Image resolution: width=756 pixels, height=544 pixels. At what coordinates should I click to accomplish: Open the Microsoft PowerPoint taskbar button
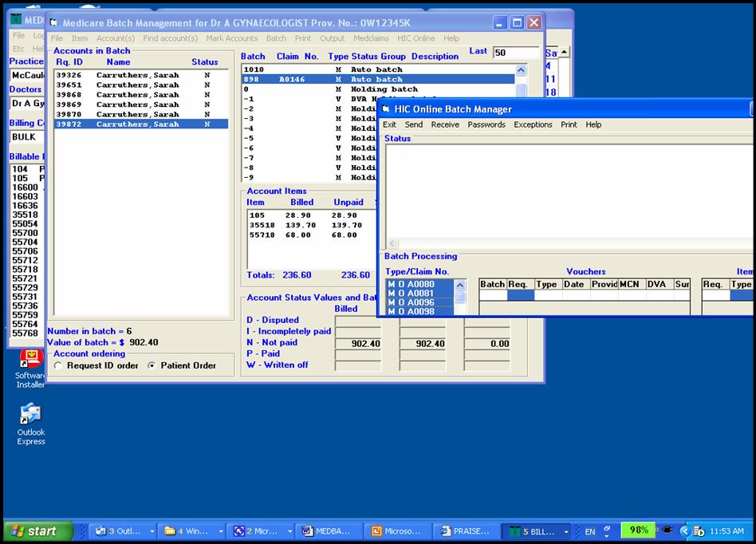pyautogui.click(x=397, y=531)
